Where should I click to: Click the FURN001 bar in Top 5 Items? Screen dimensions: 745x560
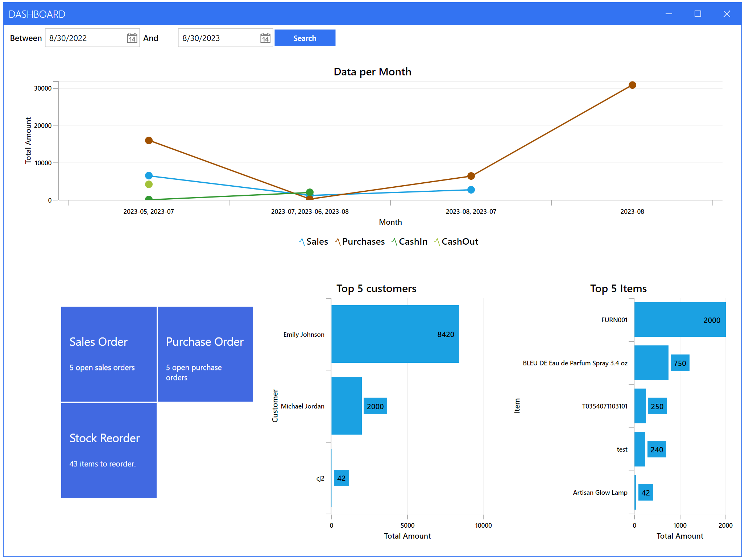click(x=680, y=320)
